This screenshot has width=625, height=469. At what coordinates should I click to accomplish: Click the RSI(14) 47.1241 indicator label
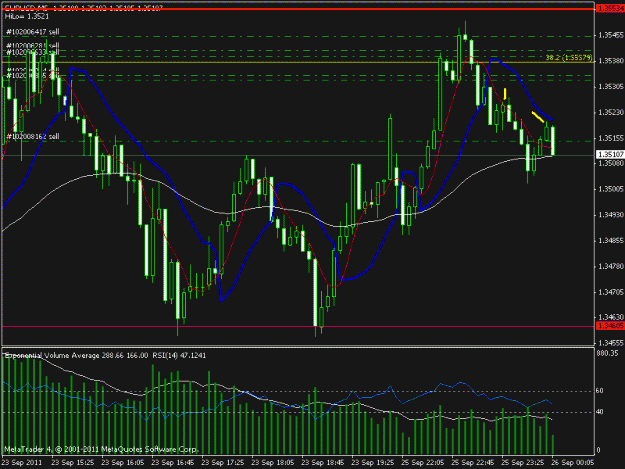(179, 355)
